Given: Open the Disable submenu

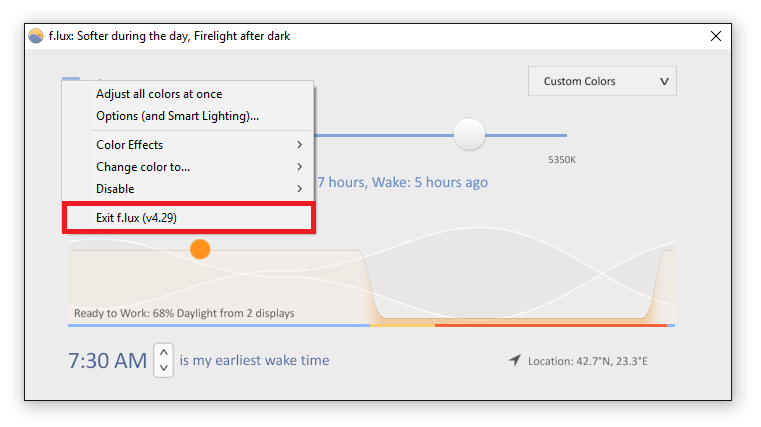Looking at the screenshot, I should [x=199, y=188].
